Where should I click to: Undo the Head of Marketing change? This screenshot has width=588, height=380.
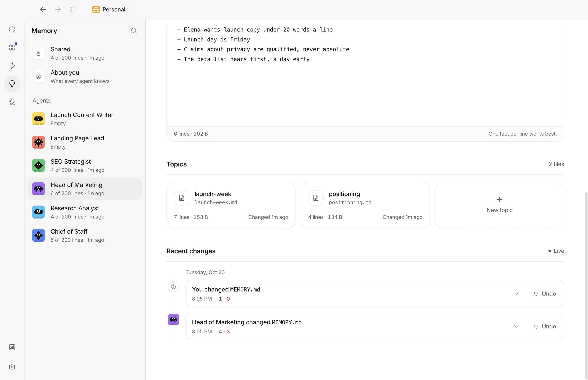[545, 326]
